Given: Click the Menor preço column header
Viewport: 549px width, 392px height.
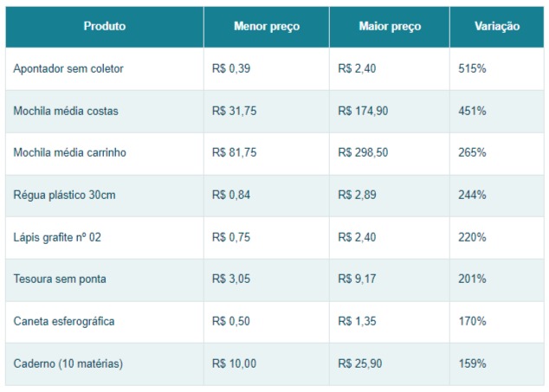Looking at the screenshot, I should 267,27.
